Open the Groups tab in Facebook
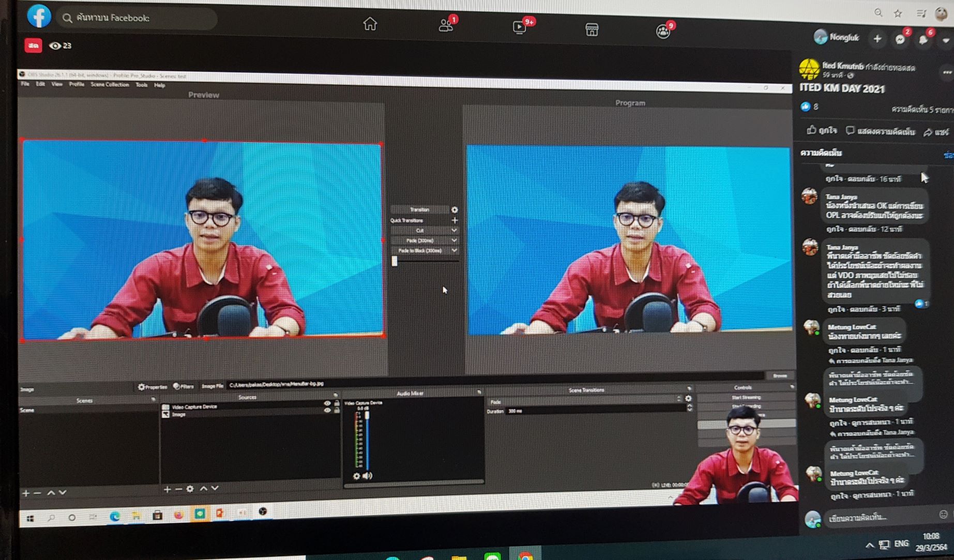 pos(663,32)
